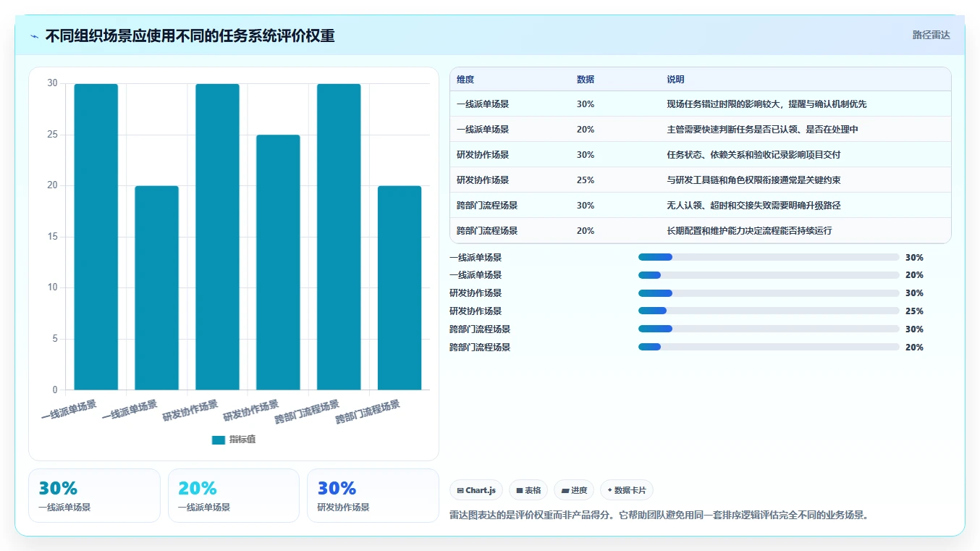Click the 研发协作场景 chart bar at value 25
Image resolution: width=980 pixels, height=551 pixels.
click(x=278, y=262)
